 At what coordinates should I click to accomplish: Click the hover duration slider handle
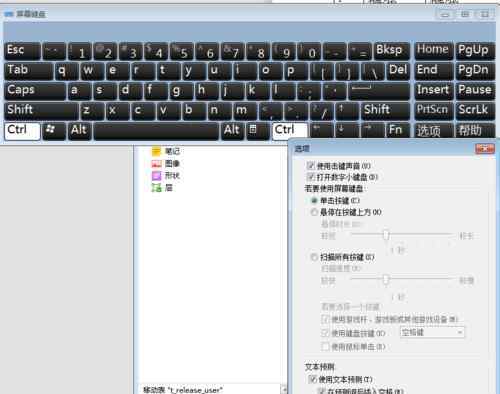pos(386,235)
